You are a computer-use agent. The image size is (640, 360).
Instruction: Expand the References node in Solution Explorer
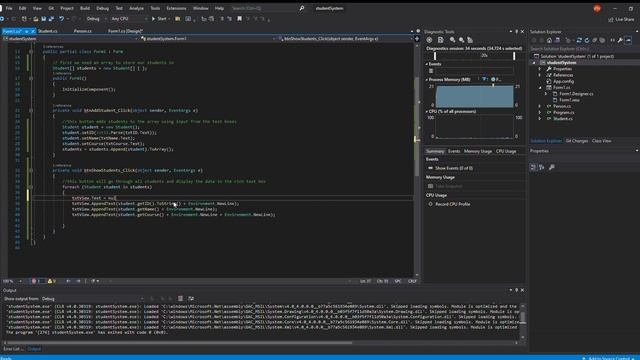tap(540, 75)
